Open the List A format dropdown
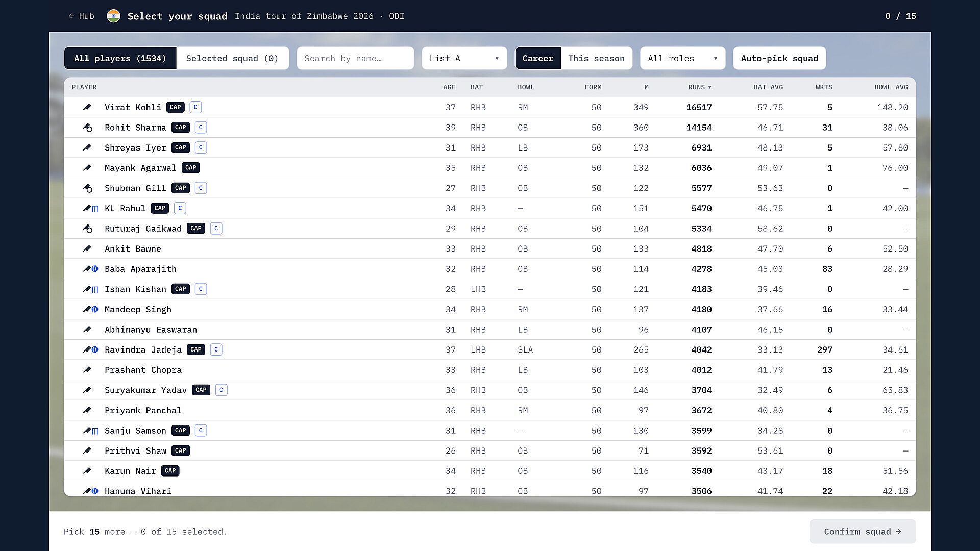The width and height of the screenshot is (980, 551). click(464, 58)
